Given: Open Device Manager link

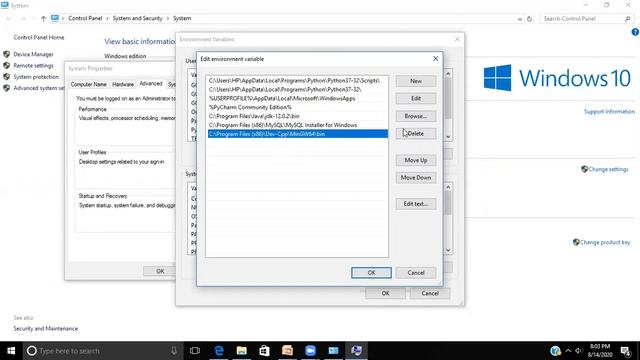Looking at the screenshot, I should pyautogui.click(x=33, y=54).
